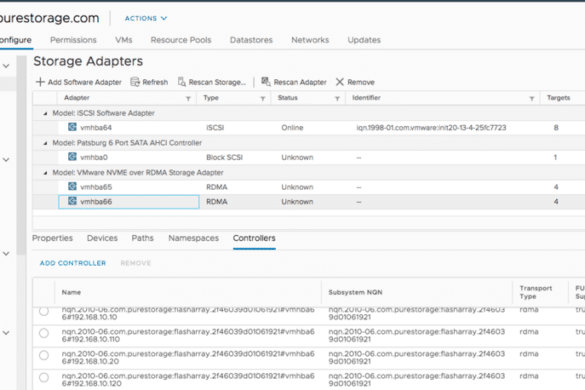Click the Add Software Adapter label

[x=85, y=82]
